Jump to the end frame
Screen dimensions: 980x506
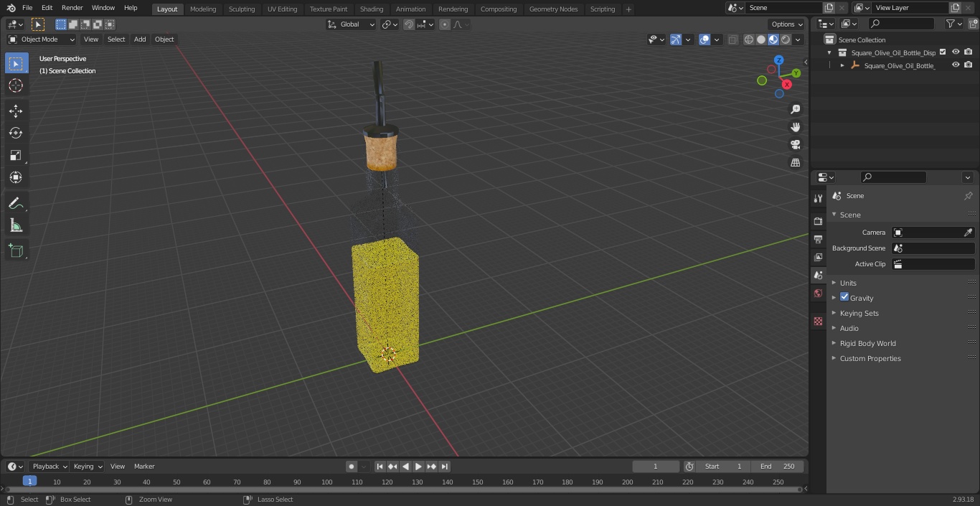point(444,467)
